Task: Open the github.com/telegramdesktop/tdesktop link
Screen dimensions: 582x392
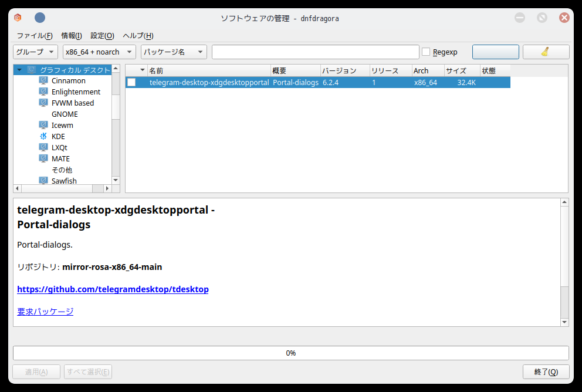Action: [x=113, y=289]
